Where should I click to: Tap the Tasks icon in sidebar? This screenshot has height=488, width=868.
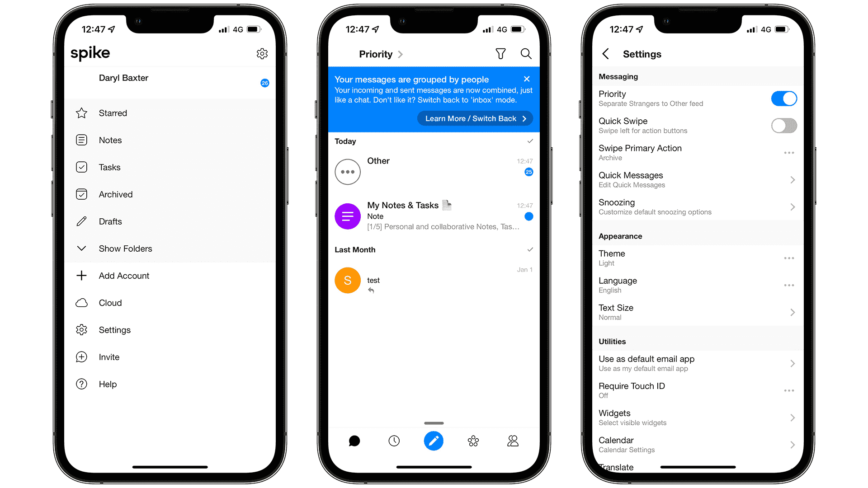(x=82, y=167)
